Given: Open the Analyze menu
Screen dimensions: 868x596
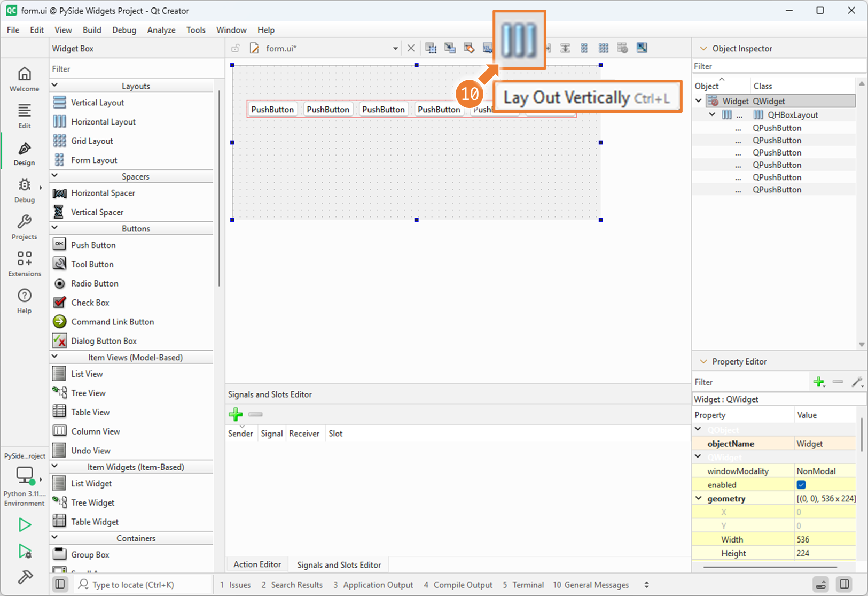Looking at the screenshot, I should [161, 30].
